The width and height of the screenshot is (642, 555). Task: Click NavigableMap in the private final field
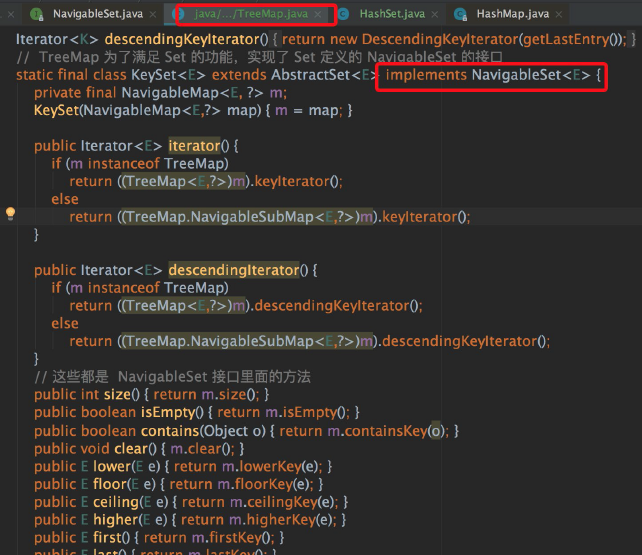tap(170, 93)
